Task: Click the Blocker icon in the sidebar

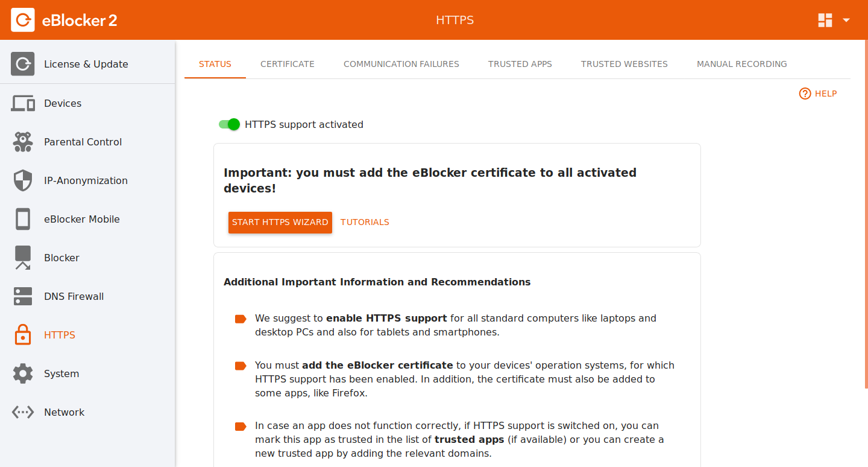Action: [23, 258]
